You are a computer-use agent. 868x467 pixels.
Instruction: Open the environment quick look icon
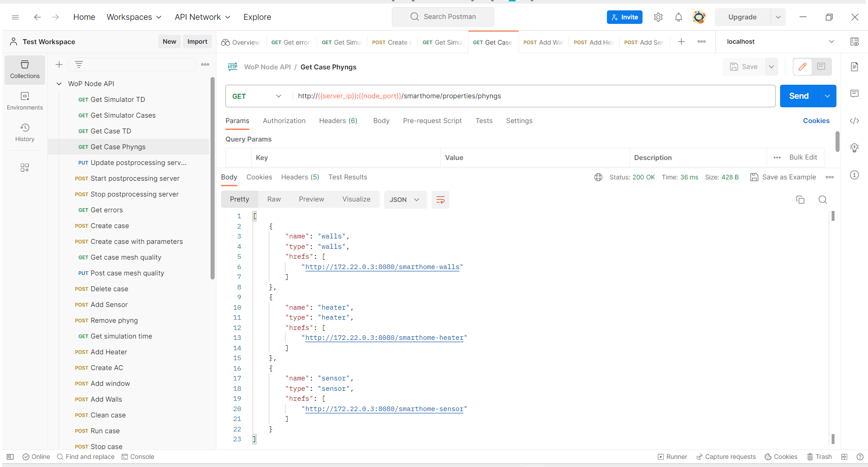[854, 41]
